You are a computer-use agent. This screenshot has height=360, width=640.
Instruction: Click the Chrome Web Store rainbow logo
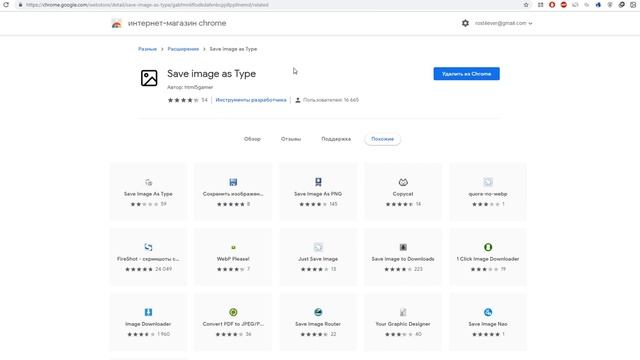pyautogui.click(x=116, y=24)
